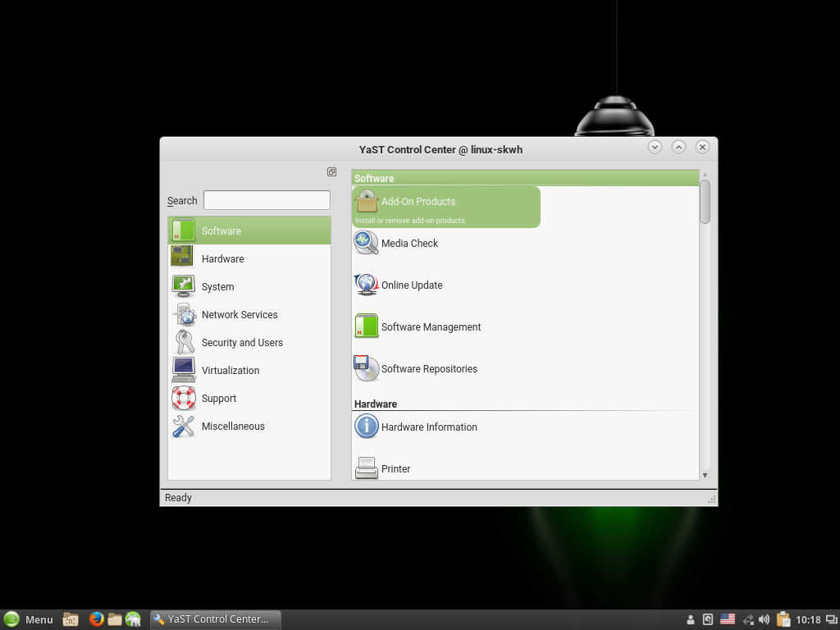The image size is (840, 630).
Task: Undock the sidebar panel float button
Action: (x=331, y=172)
